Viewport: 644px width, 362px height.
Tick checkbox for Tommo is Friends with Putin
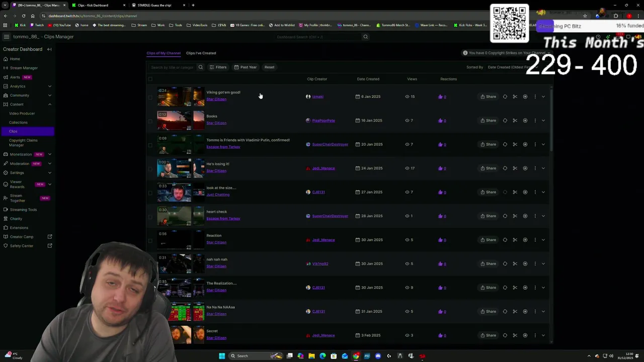[150, 145]
